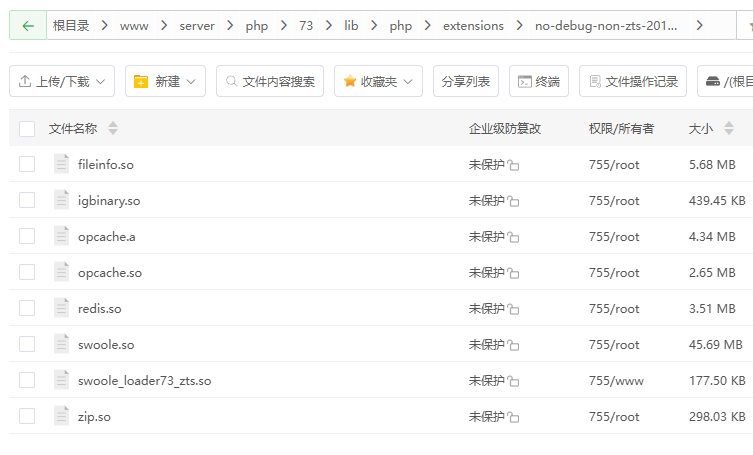753x455 pixels.
Task: Click the opcache.a file icon
Action: tap(61, 236)
